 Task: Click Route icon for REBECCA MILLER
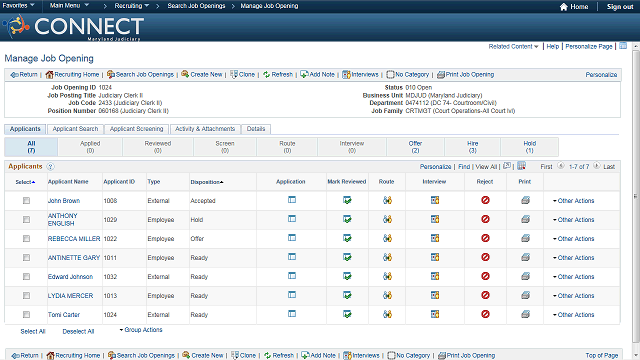point(387,238)
